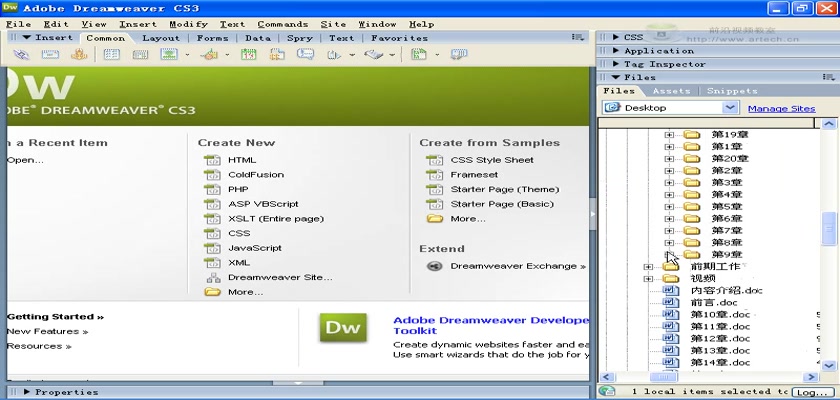Click the Files panel scroll right arrow

point(811,377)
